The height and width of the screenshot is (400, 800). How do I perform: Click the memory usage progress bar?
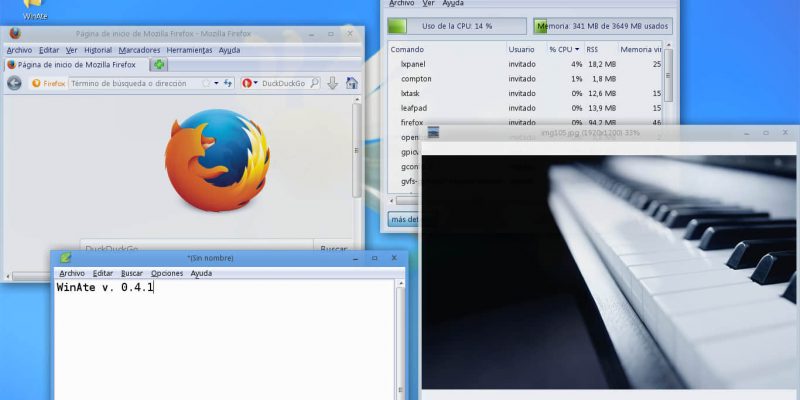(603, 26)
